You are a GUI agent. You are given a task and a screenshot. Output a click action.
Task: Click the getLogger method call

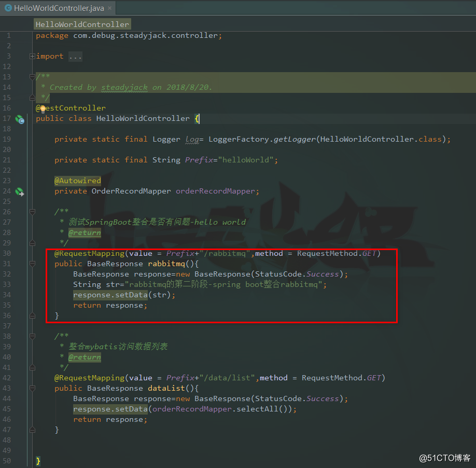click(x=295, y=140)
